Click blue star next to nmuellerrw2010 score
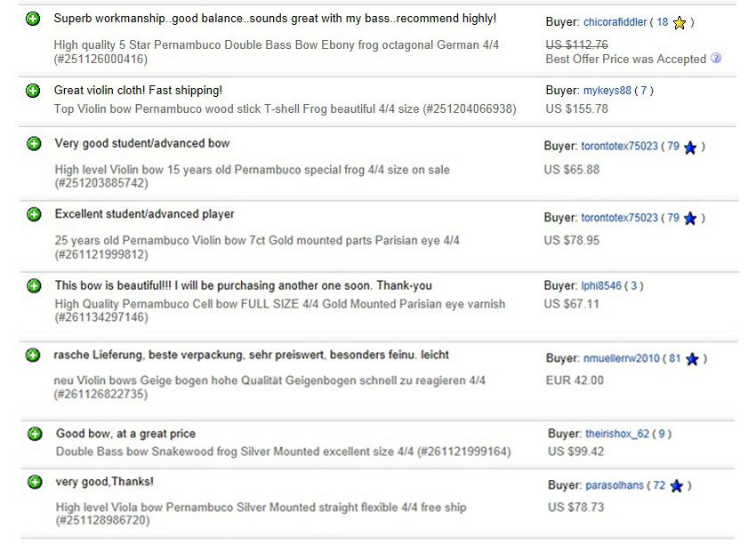The height and width of the screenshot is (544, 756). pyautogui.click(x=692, y=359)
